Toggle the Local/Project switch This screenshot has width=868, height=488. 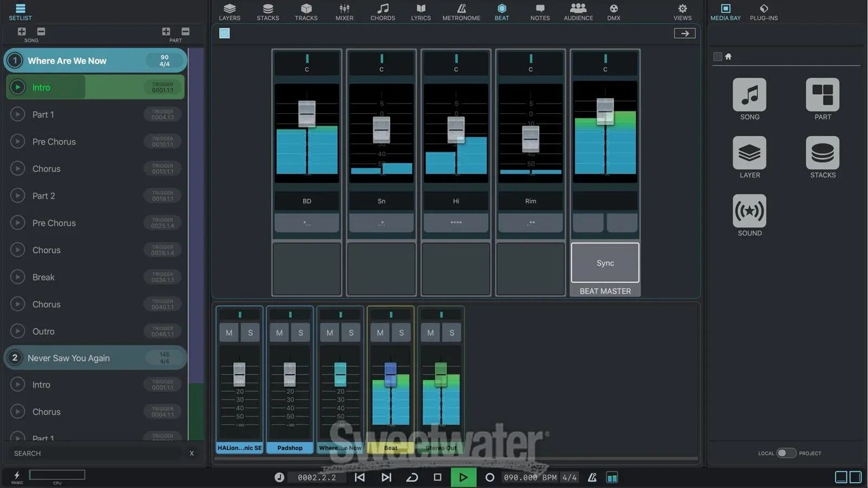pyautogui.click(x=785, y=453)
